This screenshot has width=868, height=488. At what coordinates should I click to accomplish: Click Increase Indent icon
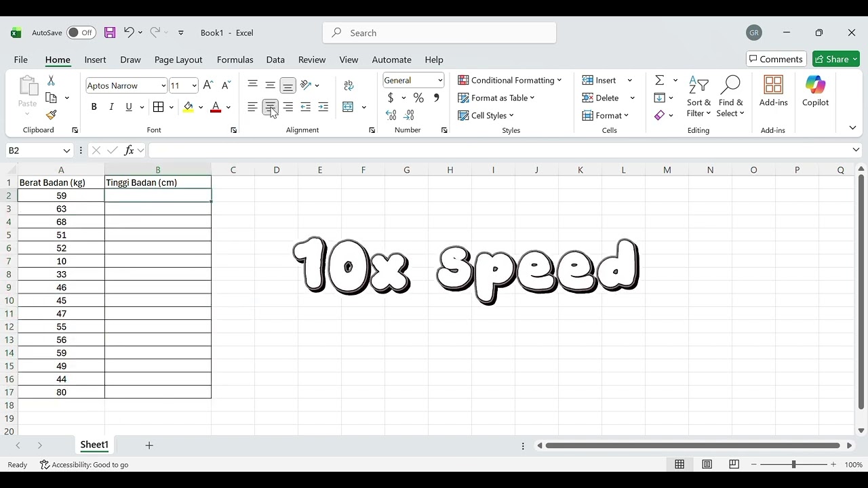[323, 107]
